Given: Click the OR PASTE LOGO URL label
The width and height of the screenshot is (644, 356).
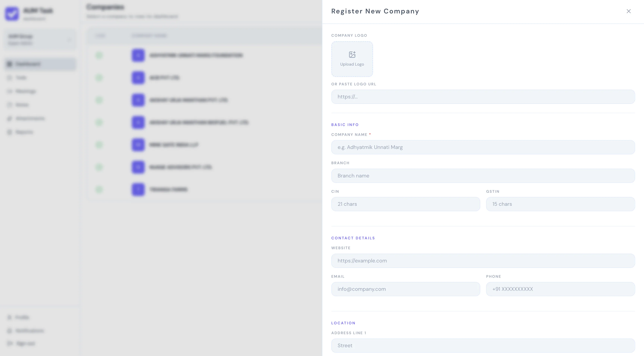Looking at the screenshot, I should pyautogui.click(x=353, y=84).
